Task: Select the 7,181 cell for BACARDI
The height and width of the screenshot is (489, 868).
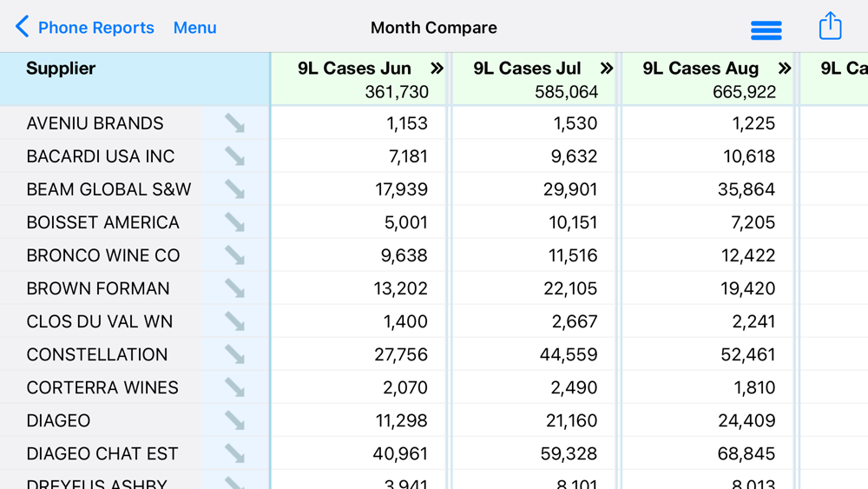Action: (x=408, y=156)
